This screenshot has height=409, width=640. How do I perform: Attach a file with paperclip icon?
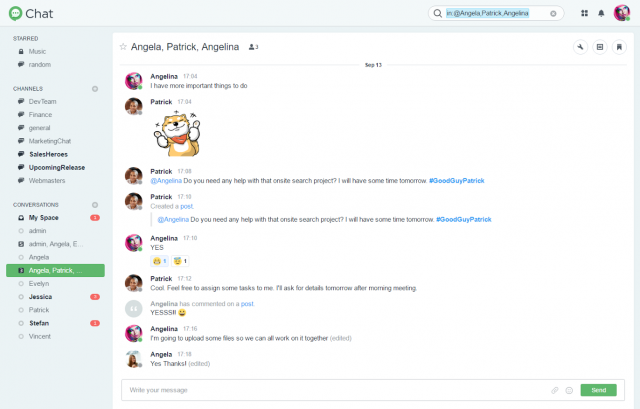pos(555,390)
